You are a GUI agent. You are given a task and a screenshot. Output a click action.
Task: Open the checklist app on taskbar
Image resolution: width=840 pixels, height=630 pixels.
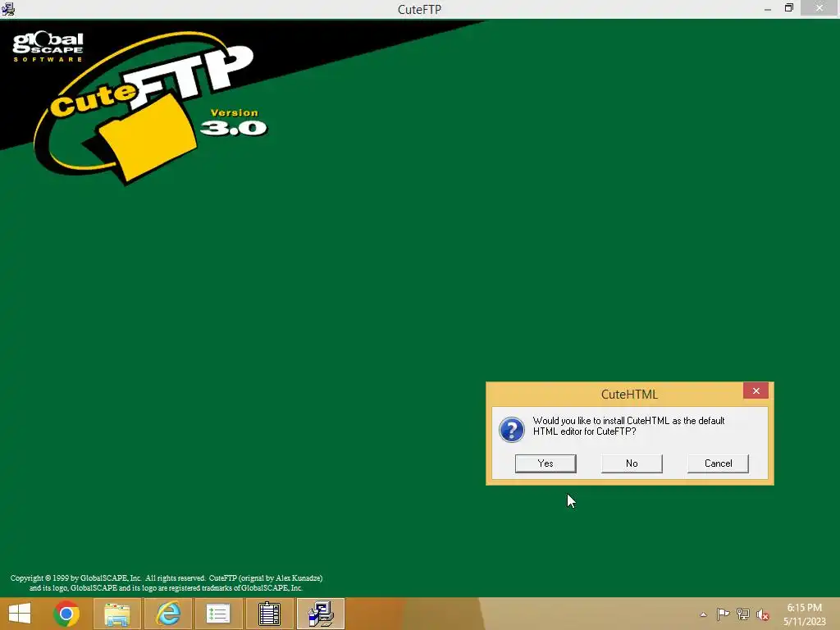pos(218,614)
